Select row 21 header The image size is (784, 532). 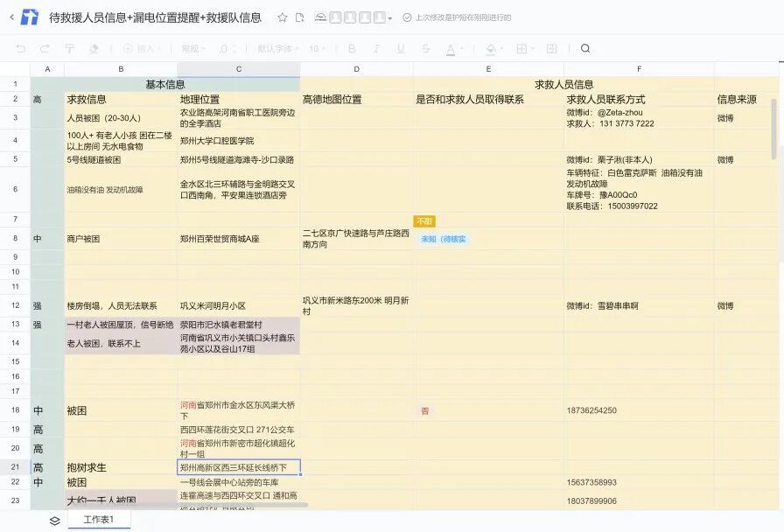(x=16, y=467)
